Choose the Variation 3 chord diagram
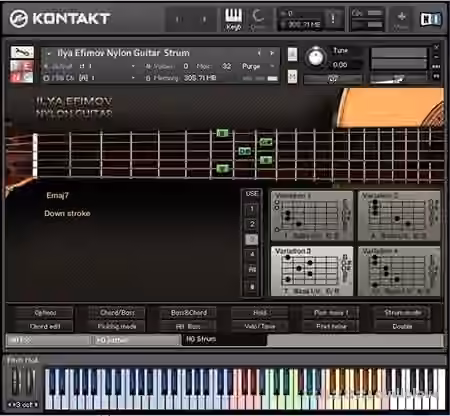 coord(312,271)
